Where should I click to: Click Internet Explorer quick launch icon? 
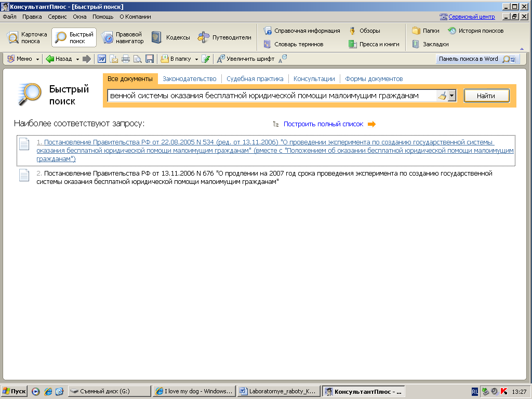[x=48, y=392]
